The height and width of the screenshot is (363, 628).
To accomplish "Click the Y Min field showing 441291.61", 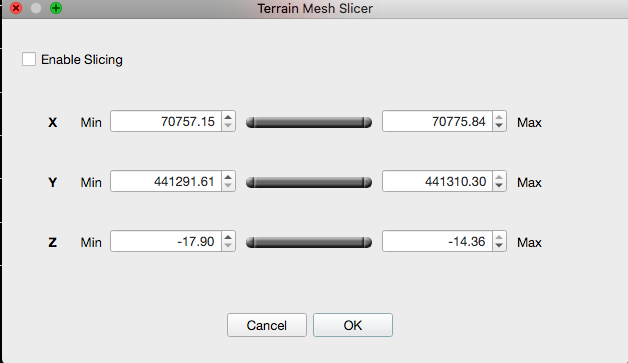I will point(166,181).
